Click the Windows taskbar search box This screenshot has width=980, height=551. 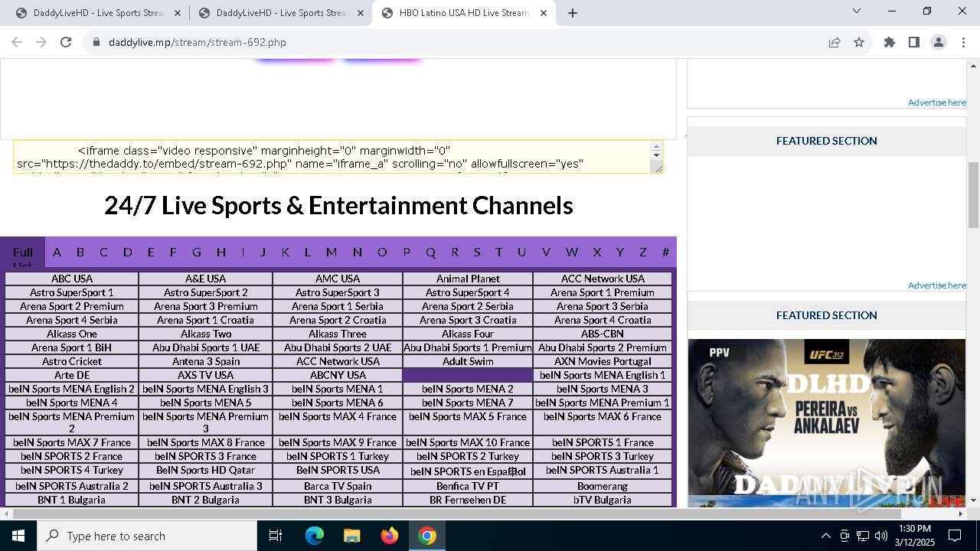click(x=147, y=536)
